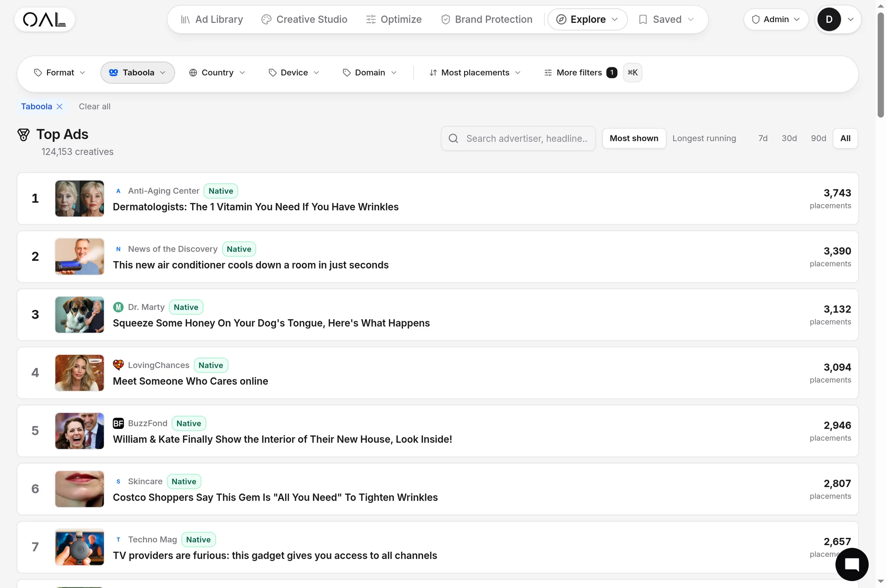Open the Taboola network filter
Viewport: 886px width, 588px height.
[x=138, y=73]
